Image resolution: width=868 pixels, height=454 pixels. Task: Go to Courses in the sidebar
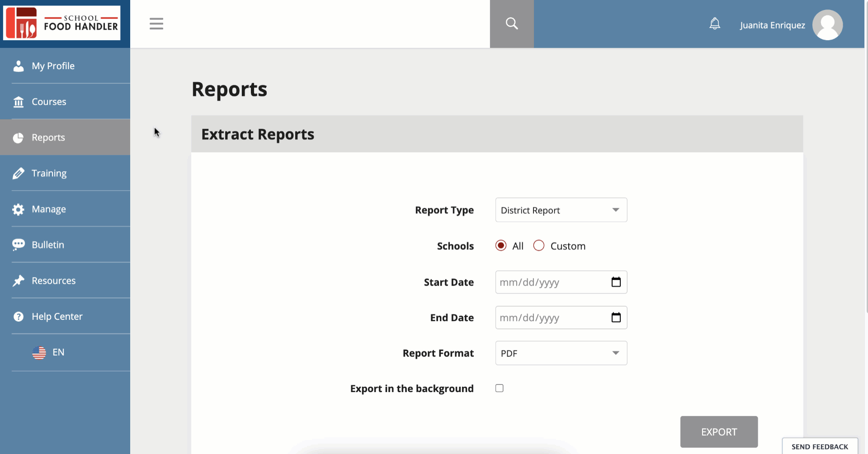point(65,102)
